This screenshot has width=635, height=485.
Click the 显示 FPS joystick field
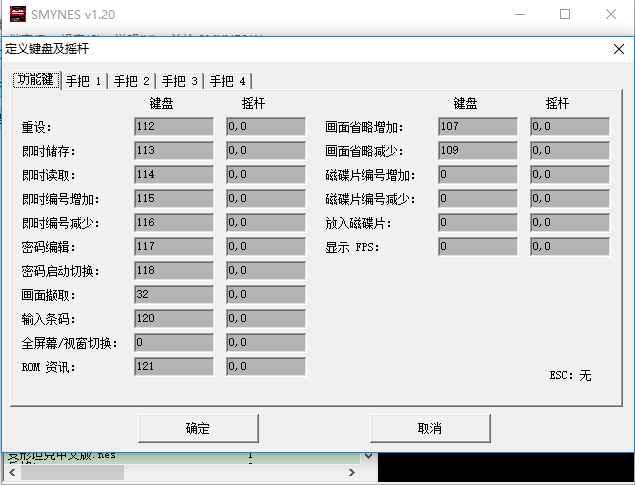(570, 246)
